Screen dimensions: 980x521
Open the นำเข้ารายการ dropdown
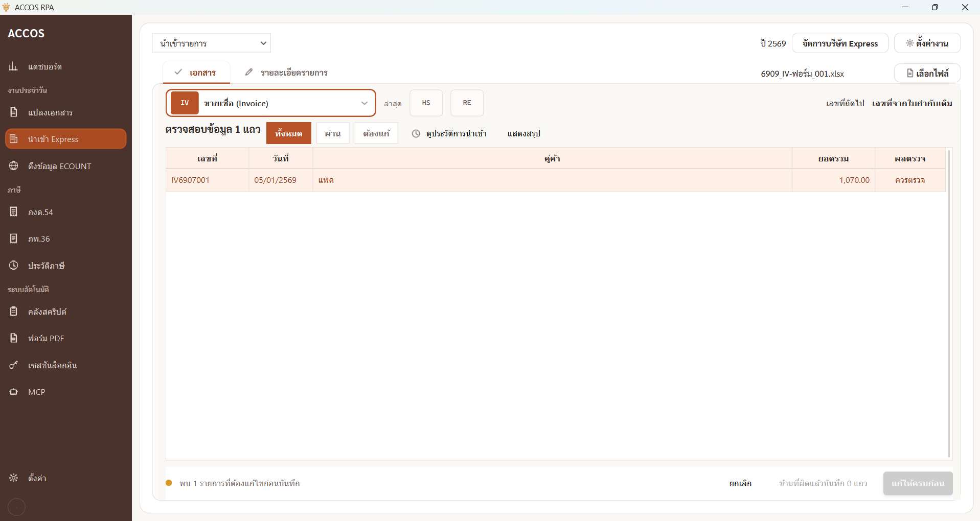pos(212,43)
